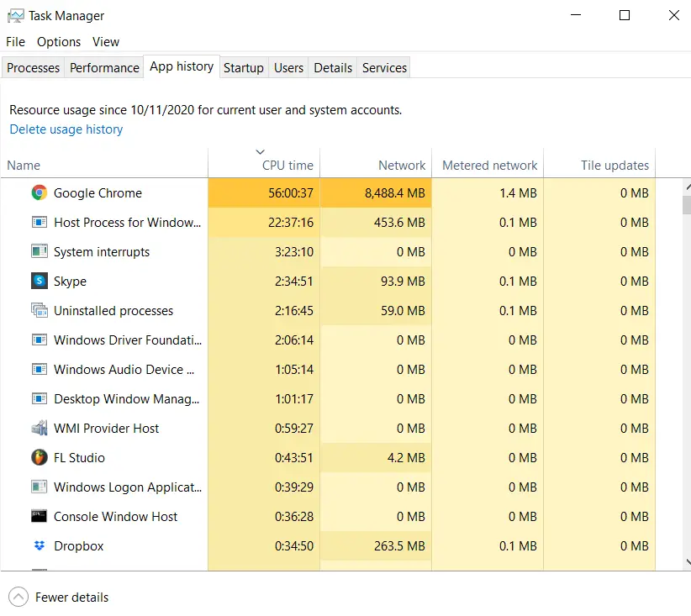The width and height of the screenshot is (691, 616).
Task: Click the CPU time sort arrow
Action: click(260, 152)
